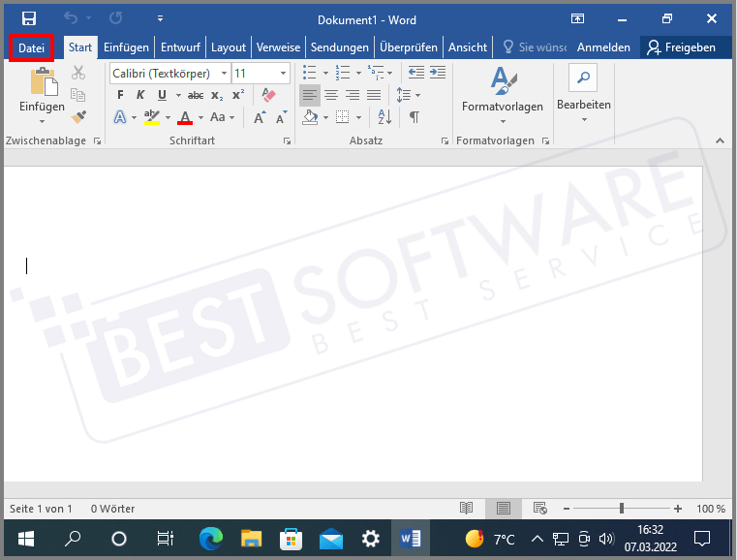Expand the underline style dropdown arrow

coord(178,96)
